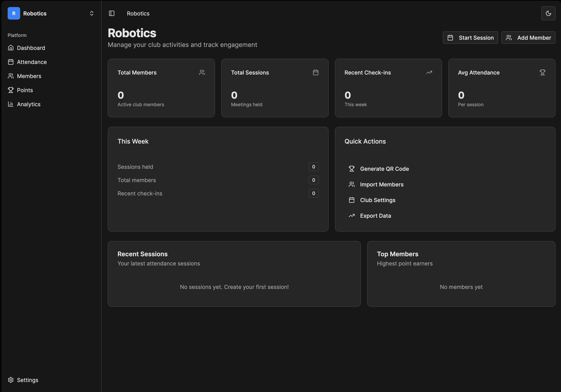Start a new session with Start Session button
The height and width of the screenshot is (392, 561).
click(470, 37)
